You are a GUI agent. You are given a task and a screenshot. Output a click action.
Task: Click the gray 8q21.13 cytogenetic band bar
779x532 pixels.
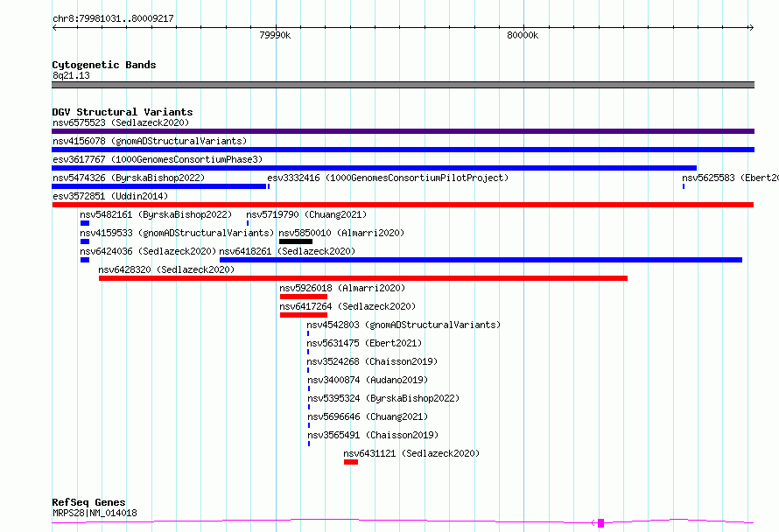pyautogui.click(x=403, y=85)
